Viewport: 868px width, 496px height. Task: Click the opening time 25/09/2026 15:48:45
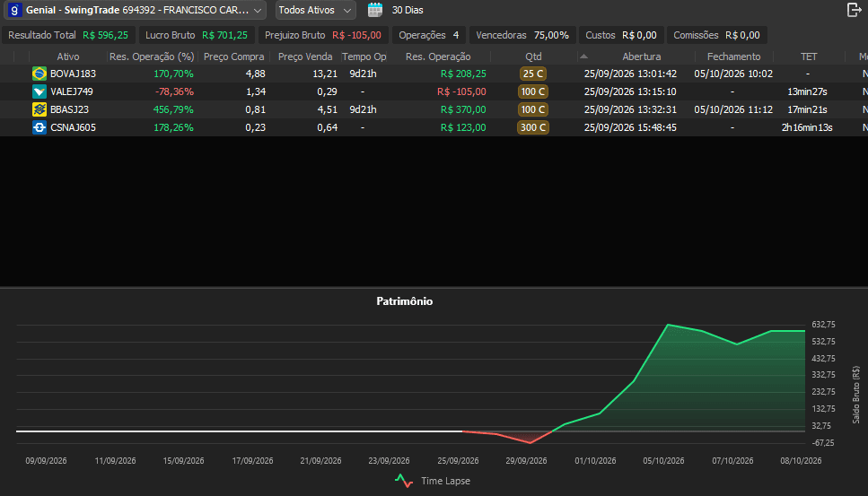[630, 127]
